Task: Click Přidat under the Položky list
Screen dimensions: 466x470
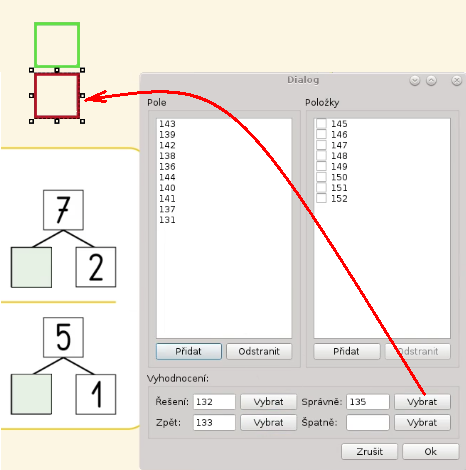Action: (347, 351)
